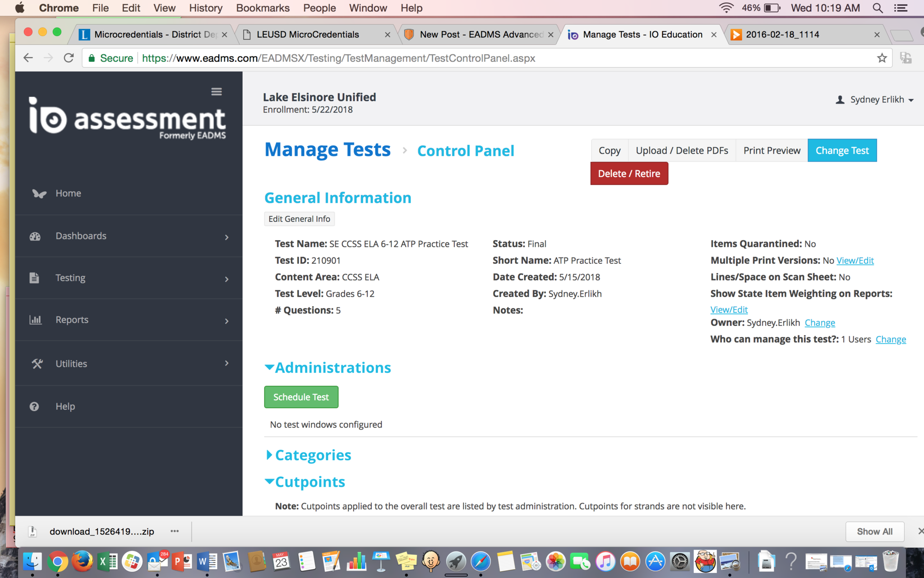
Task: Click Change link next to Owner
Action: (820, 323)
